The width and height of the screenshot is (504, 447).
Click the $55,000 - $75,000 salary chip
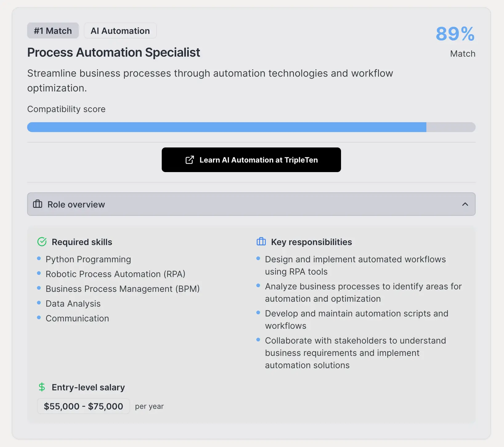tap(83, 406)
